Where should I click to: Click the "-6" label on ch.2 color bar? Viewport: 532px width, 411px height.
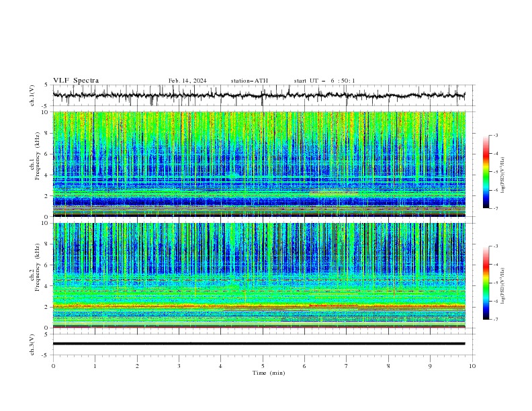pyautogui.click(x=495, y=301)
